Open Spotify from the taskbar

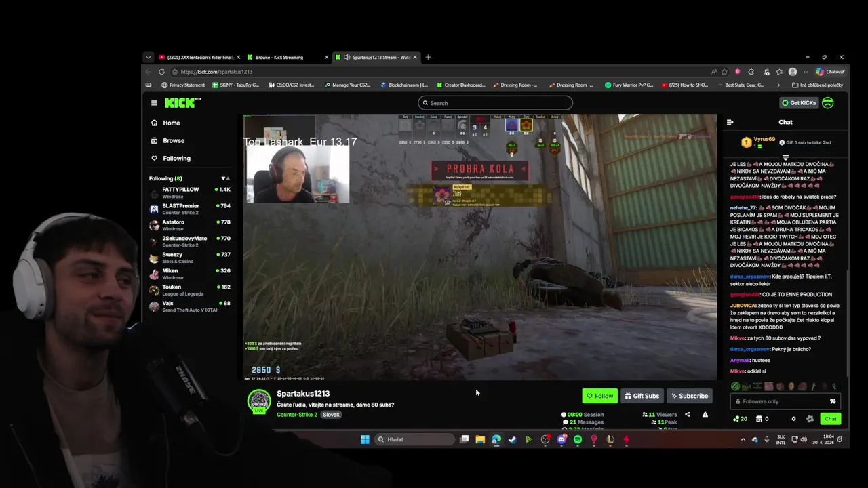pos(578,439)
